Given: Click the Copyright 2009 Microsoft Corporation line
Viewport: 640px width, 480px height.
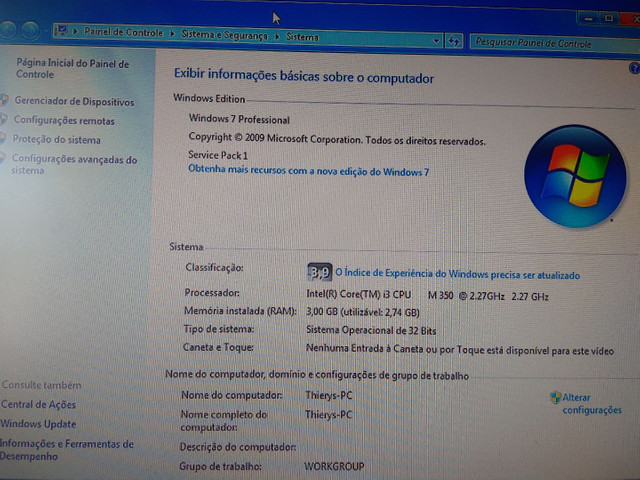Looking at the screenshot, I should (x=337, y=139).
